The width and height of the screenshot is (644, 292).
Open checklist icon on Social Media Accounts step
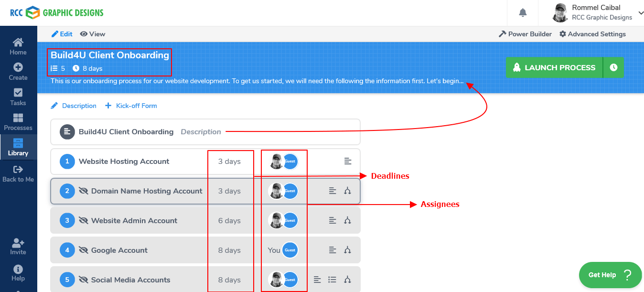pos(333,280)
